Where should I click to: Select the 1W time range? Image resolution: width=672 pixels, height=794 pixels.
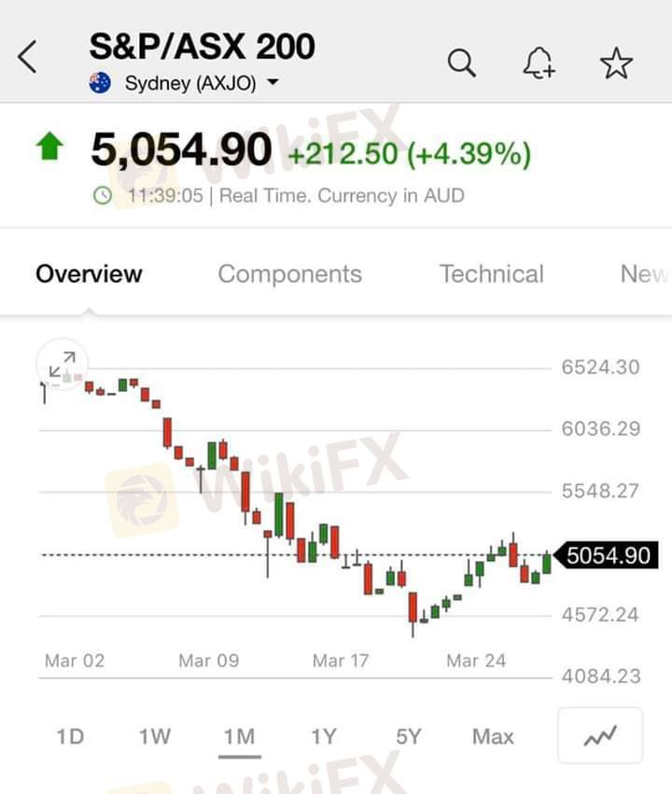154,736
